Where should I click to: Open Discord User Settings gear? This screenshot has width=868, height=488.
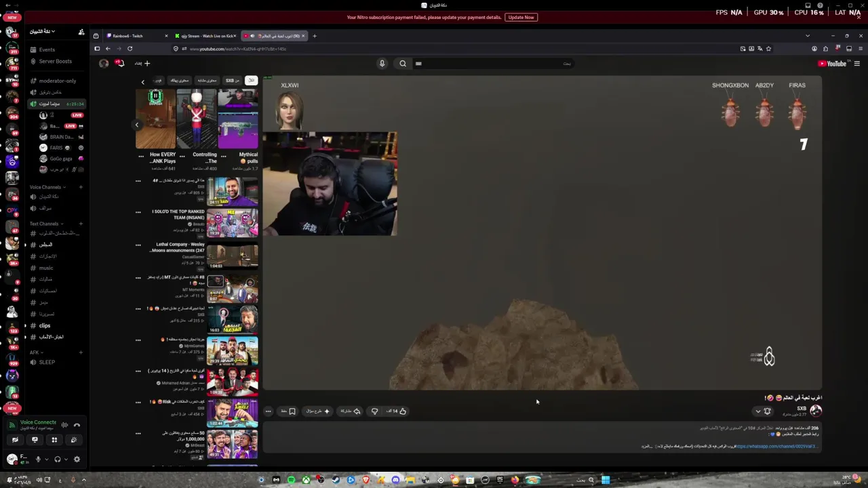pos(77,460)
